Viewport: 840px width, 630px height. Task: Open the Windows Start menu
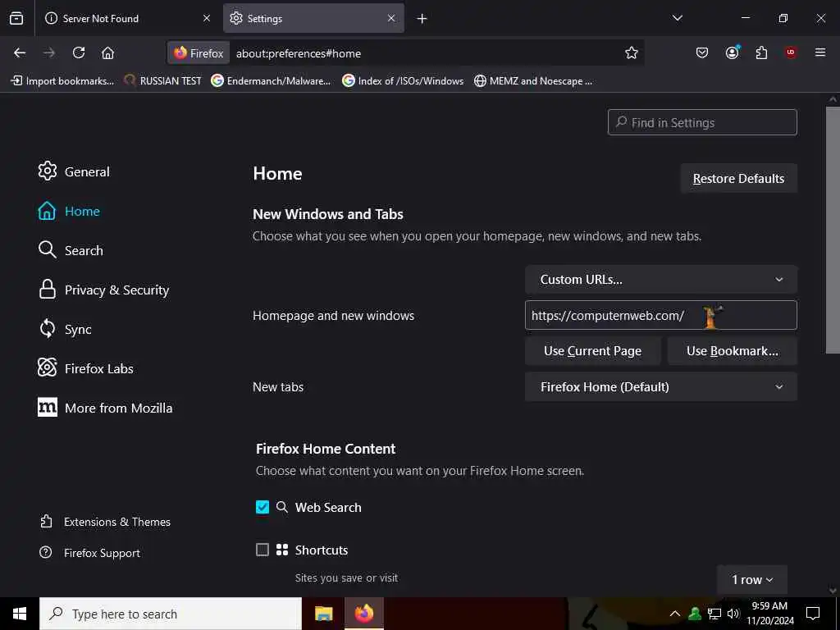[20, 614]
